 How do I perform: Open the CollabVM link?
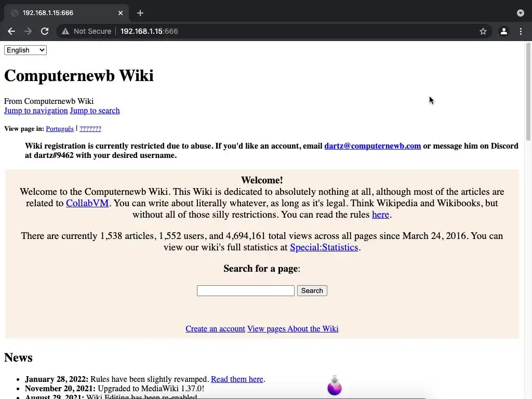click(x=87, y=203)
